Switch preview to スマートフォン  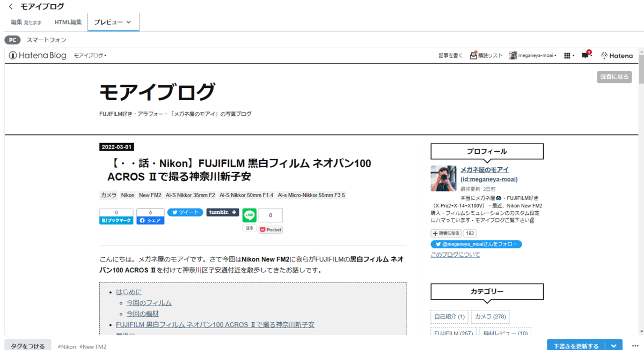click(x=47, y=40)
